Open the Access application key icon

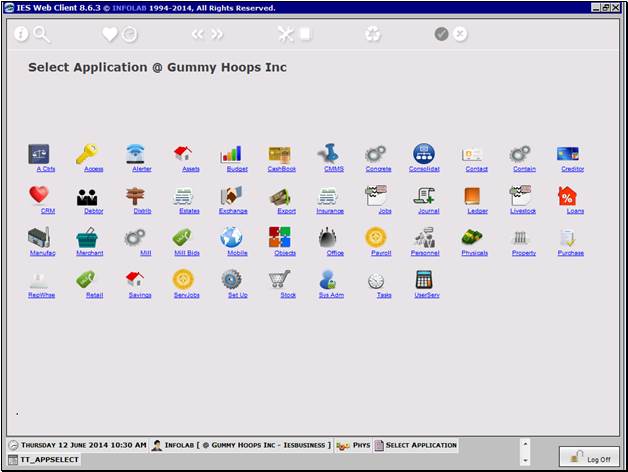coord(87,154)
